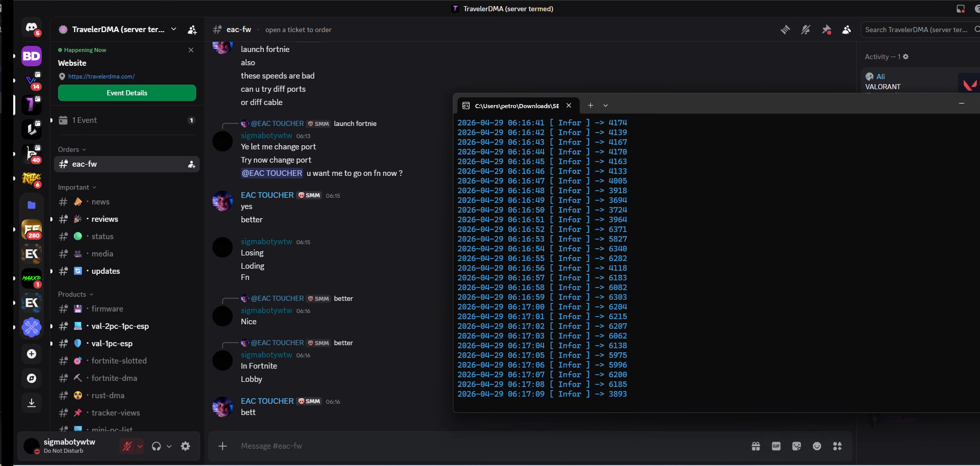
Task: Open the rust-dma channel
Action: pyautogui.click(x=127, y=396)
